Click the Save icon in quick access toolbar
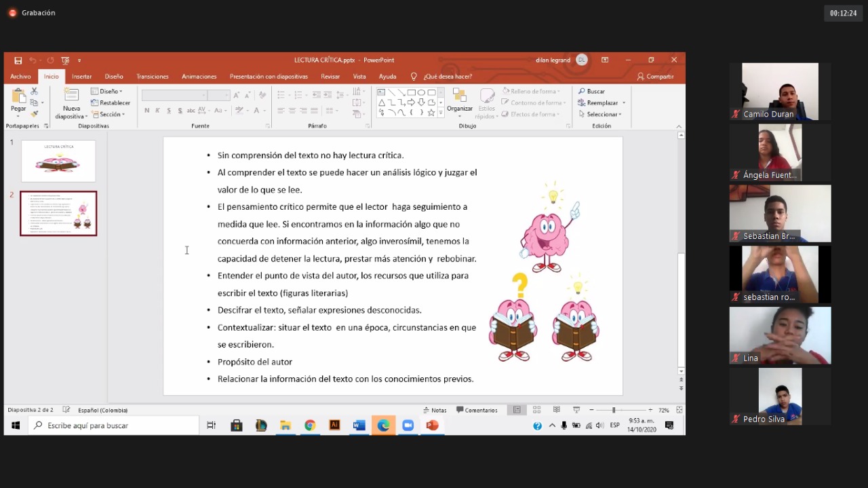The height and width of the screenshot is (488, 868). 18,60
